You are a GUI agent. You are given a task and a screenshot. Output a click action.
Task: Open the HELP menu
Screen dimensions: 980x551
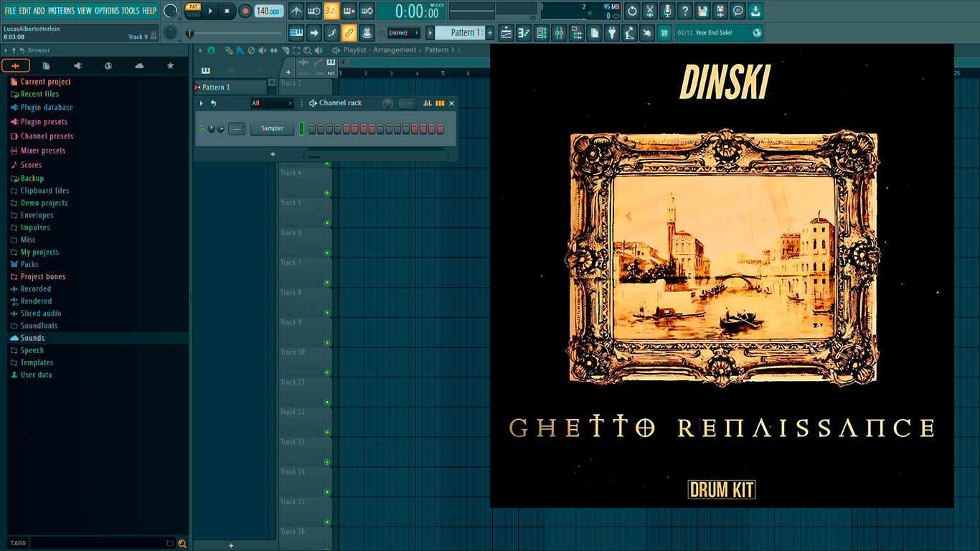[149, 11]
